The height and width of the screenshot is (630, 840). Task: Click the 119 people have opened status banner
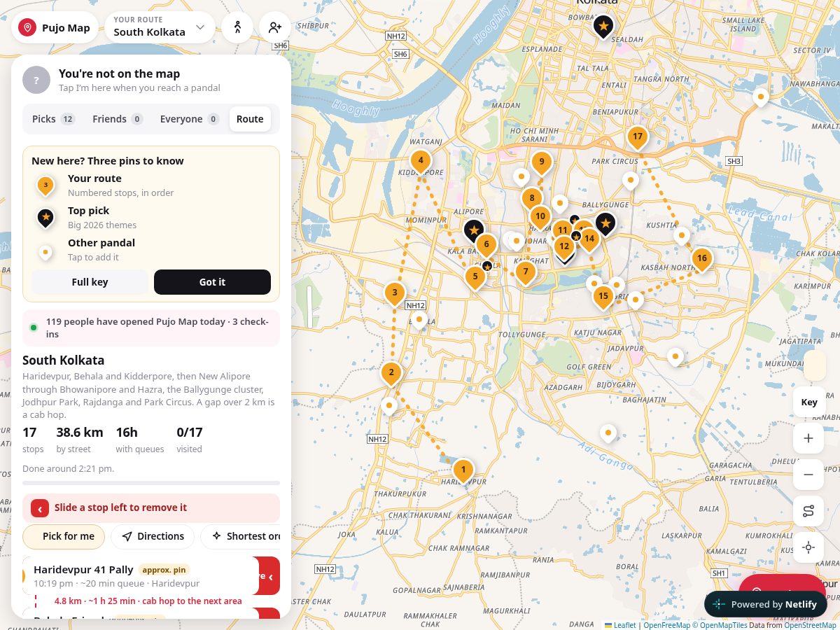pos(151,328)
